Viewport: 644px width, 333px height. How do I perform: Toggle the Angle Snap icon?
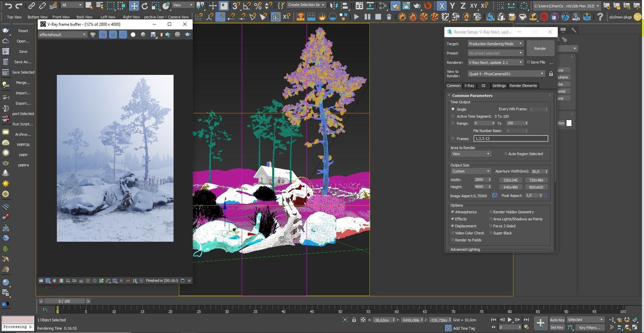[247, 6]
